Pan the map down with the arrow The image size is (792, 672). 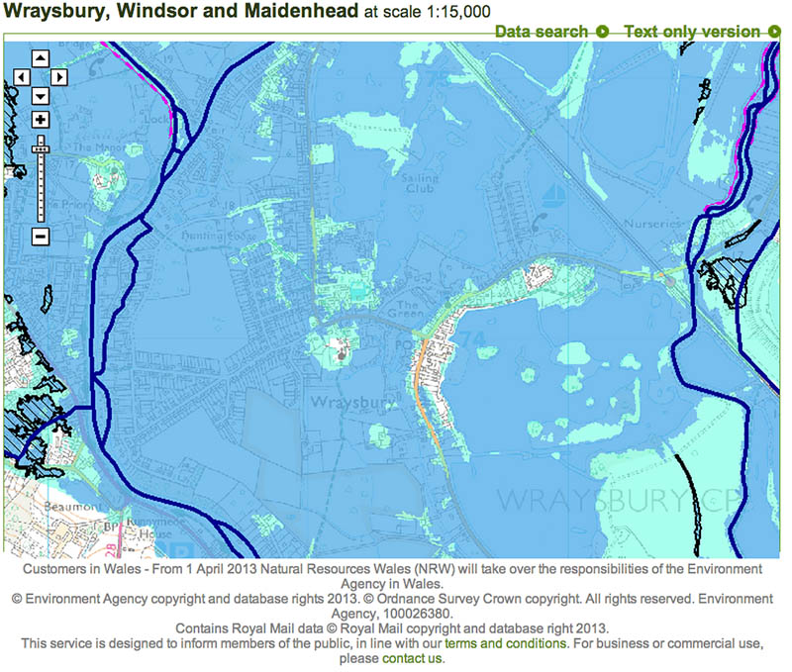pyautogui.click(x=41, y=96)
